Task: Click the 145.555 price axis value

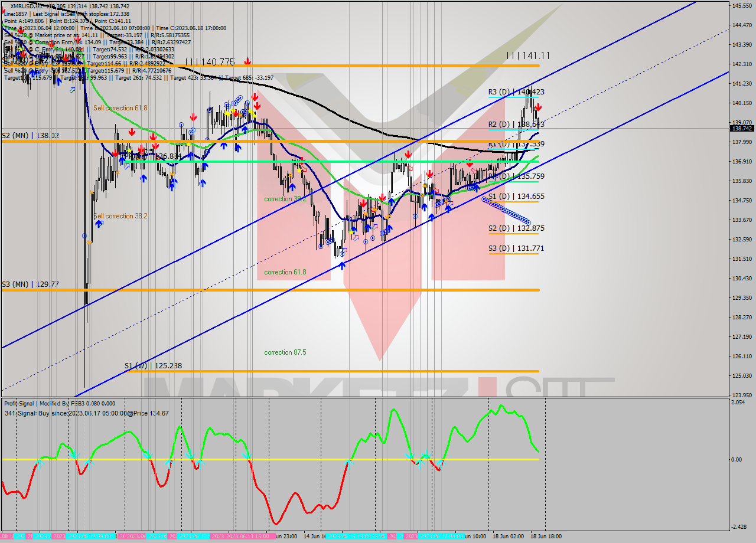Action: [742, 5]
